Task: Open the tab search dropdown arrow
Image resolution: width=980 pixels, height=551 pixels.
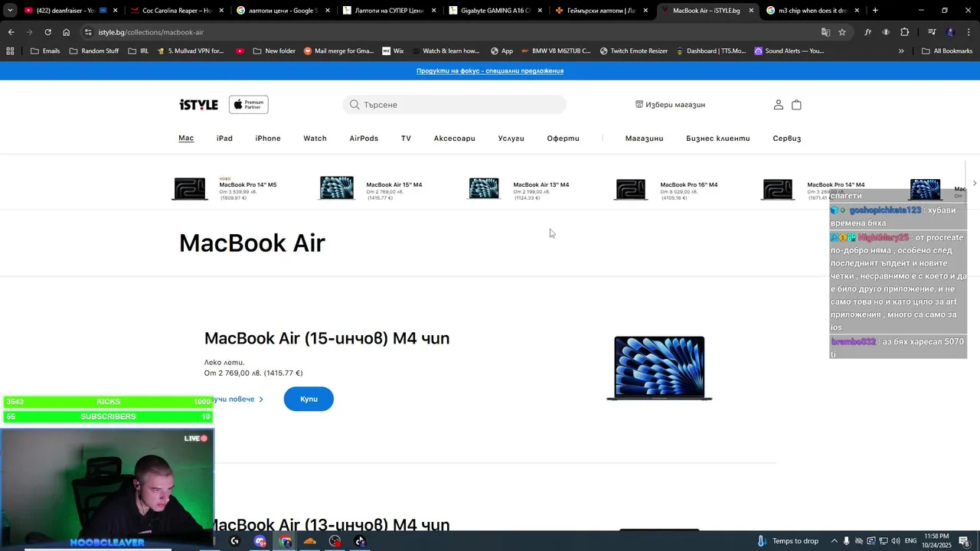Action: pos(10,11)
